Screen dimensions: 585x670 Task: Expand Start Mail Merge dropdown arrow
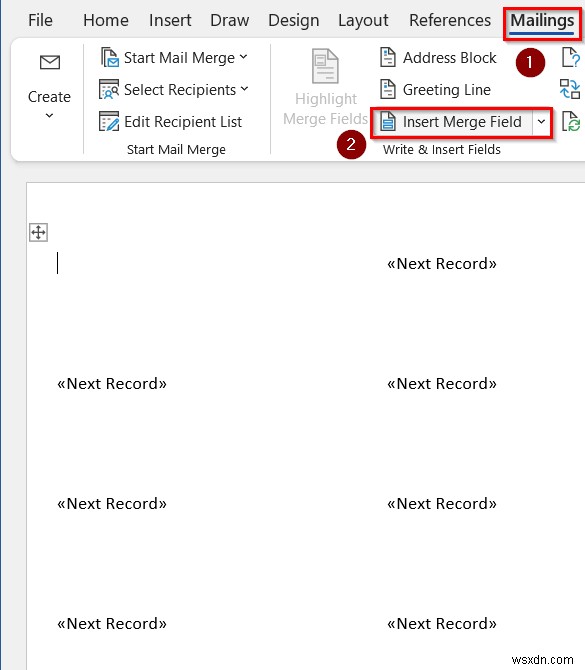click(244, 56)
